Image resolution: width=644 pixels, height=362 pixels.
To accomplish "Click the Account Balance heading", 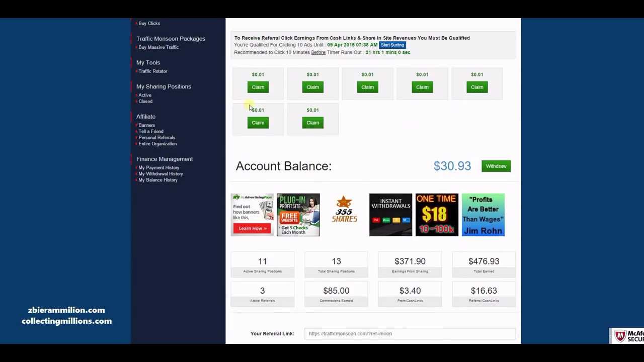I will click(284, 166).
